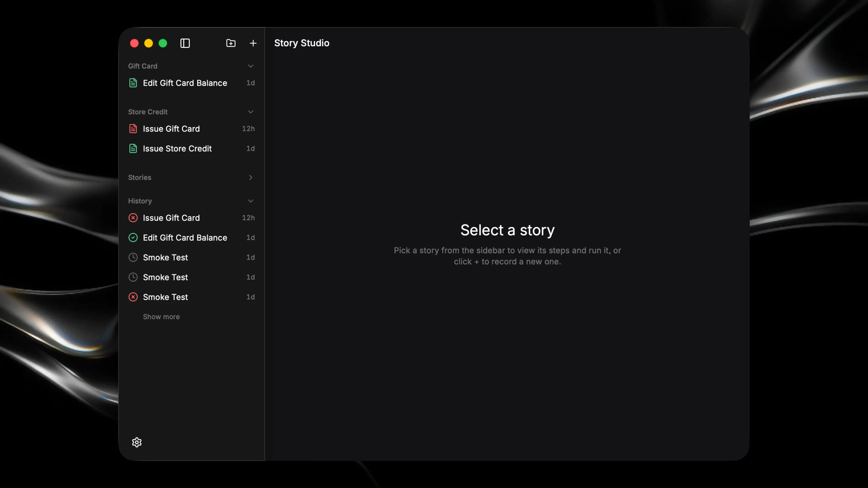Open Edit Gift Card Balance run in History
The width and height of the screenshot is (868, 488).
[x=192, y=238]
